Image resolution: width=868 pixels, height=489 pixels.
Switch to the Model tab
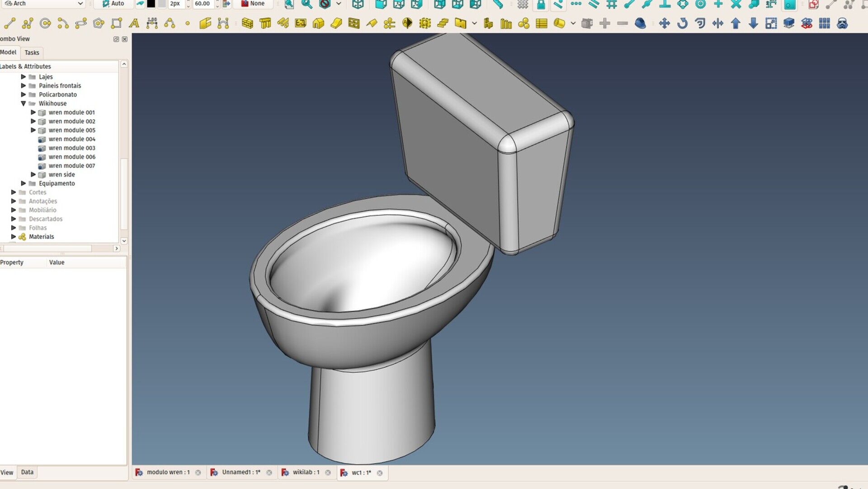pyautogui.click(x=8, y=52)
